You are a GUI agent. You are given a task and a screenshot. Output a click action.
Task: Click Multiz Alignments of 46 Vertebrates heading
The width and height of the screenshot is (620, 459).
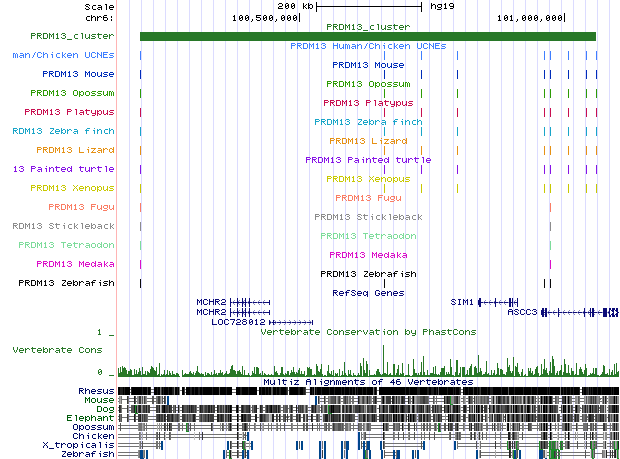(x=368, y=382)
